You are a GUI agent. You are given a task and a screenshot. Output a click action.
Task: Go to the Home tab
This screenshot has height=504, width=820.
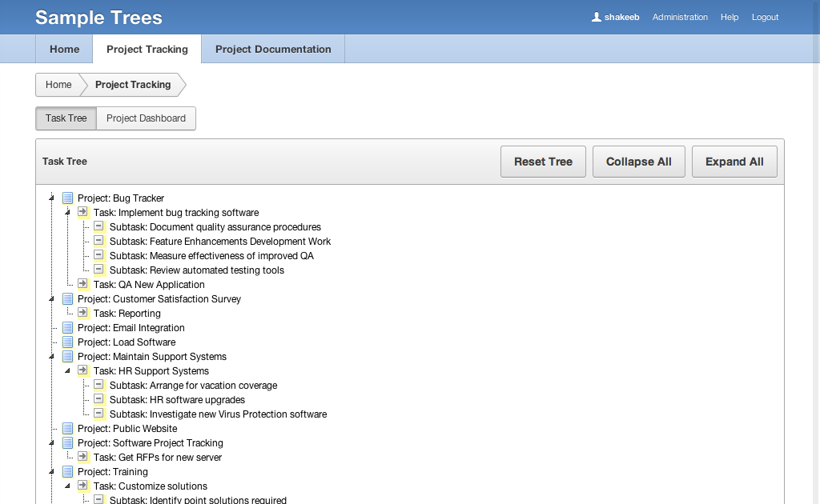(64, 49)
